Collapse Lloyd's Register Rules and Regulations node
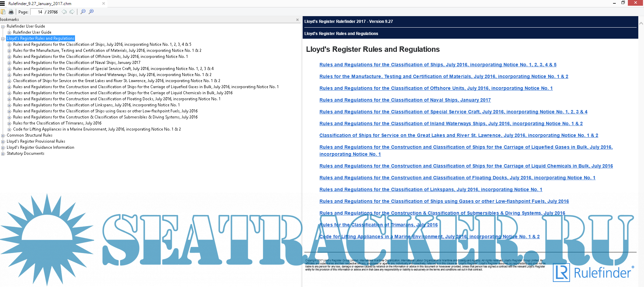This screenshot has height=287, width=644. tap(3, 39)
